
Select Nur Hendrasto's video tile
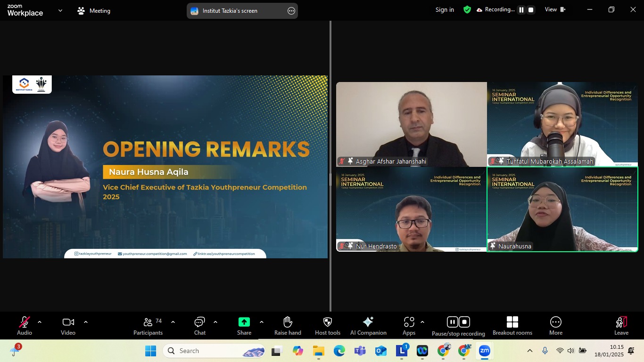(x=412, y=209)
